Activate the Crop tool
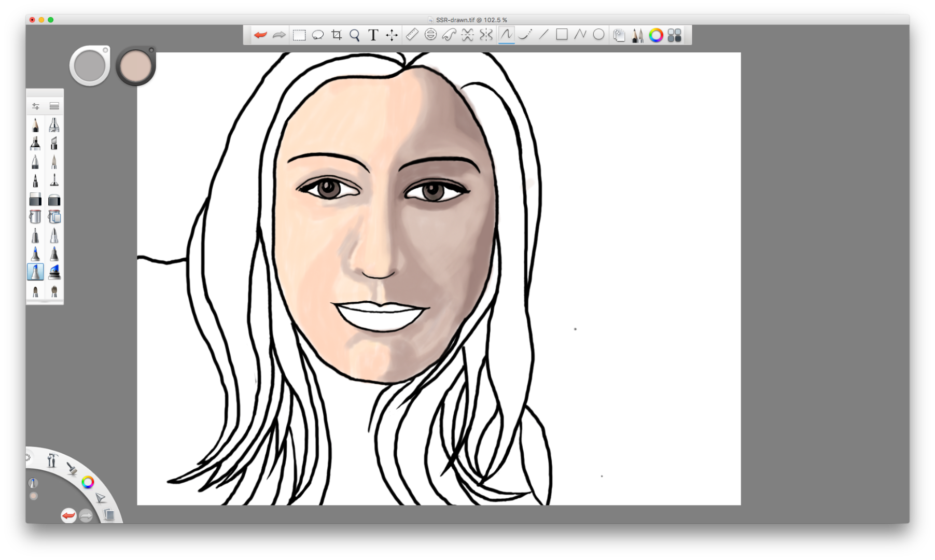Screen dimensions: 935x560 tap(337, 35)
